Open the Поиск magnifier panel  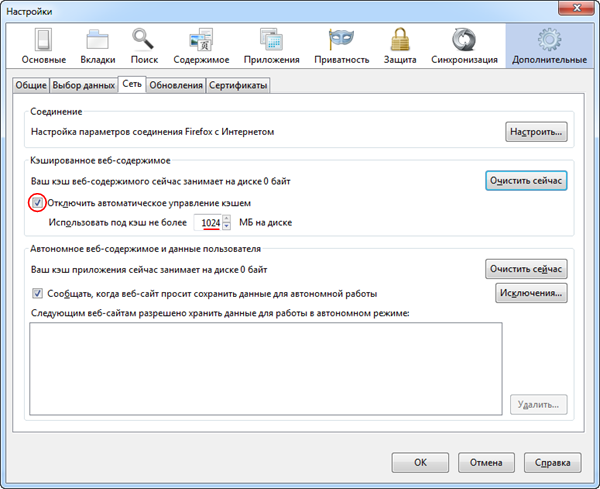pos(144,46)
